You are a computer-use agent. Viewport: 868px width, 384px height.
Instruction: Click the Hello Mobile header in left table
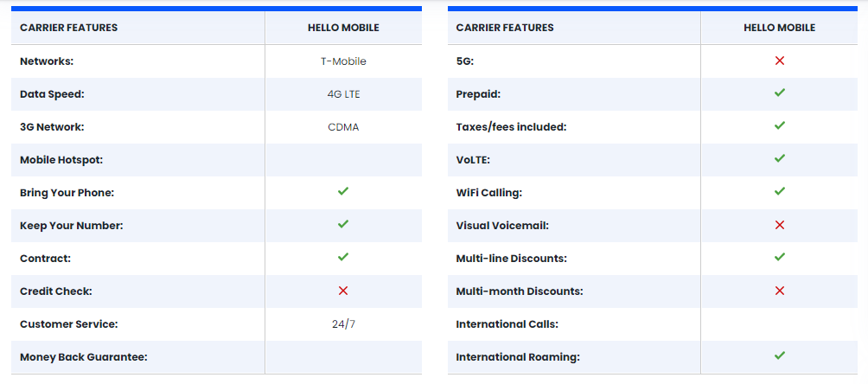(x=343, y=28)
